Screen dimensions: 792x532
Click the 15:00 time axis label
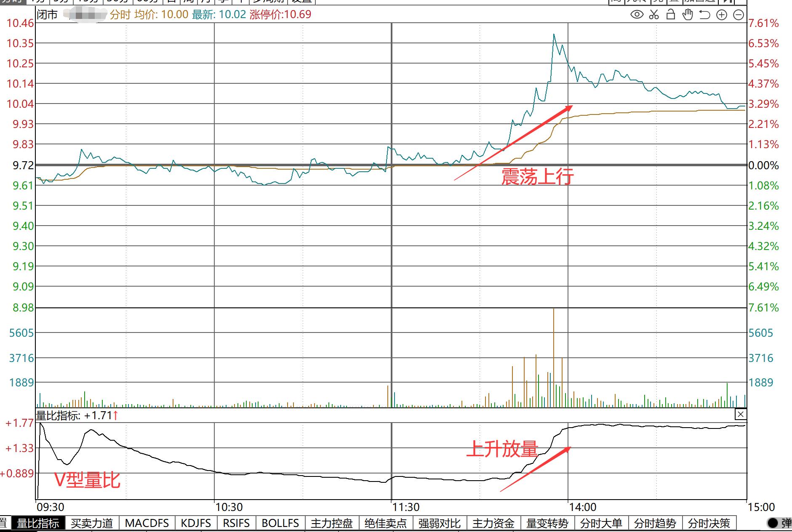pos(761,507)
